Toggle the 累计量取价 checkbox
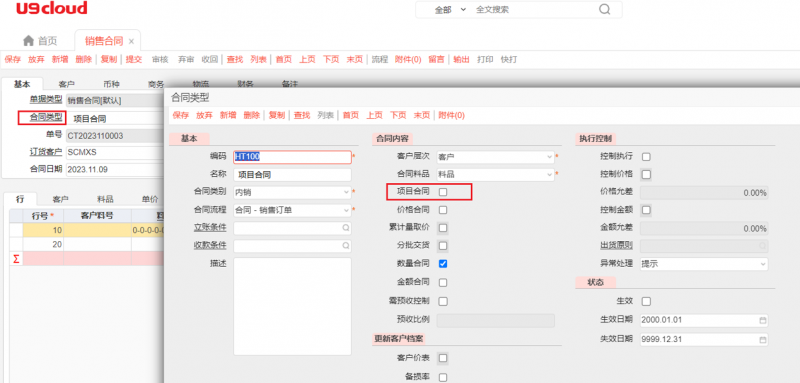 tap(443, 227)
